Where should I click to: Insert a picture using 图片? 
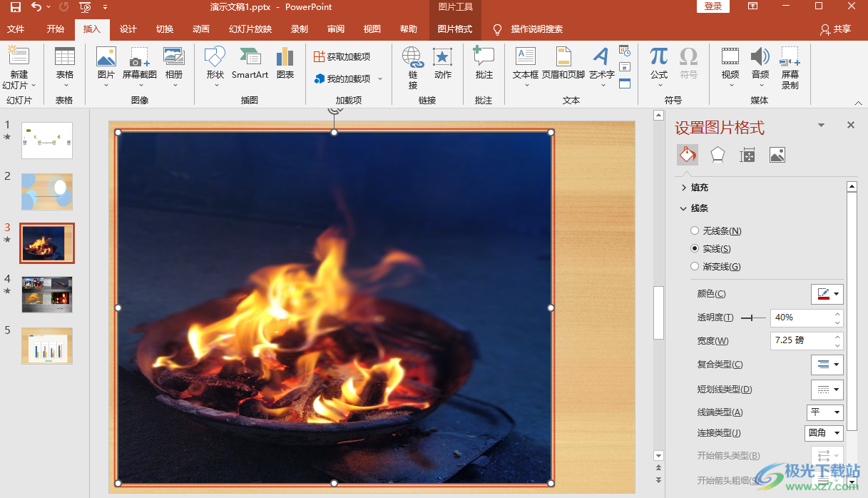106,68
